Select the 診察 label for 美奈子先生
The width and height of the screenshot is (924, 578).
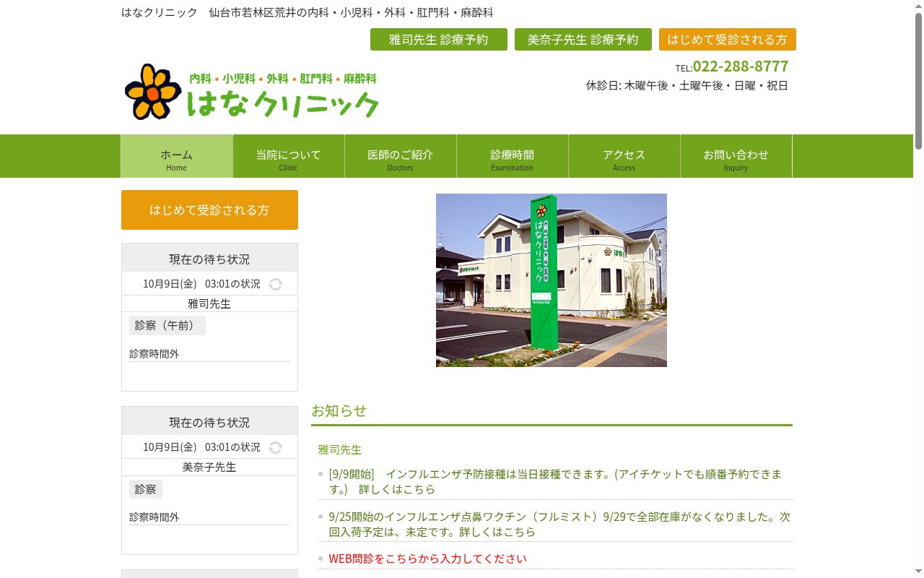(146, 489)
